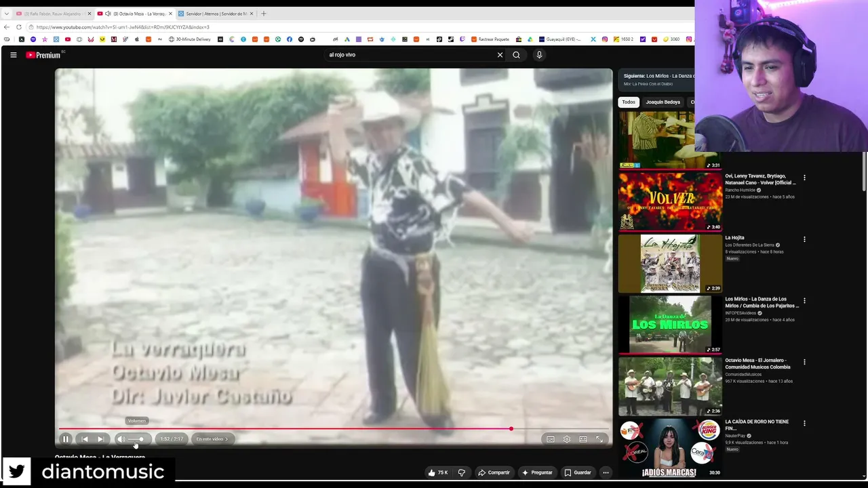This screenshot has width=868, height=488.
Task: Click the Compartir share button
Action: pyautogui.click(x=494, y=472)
